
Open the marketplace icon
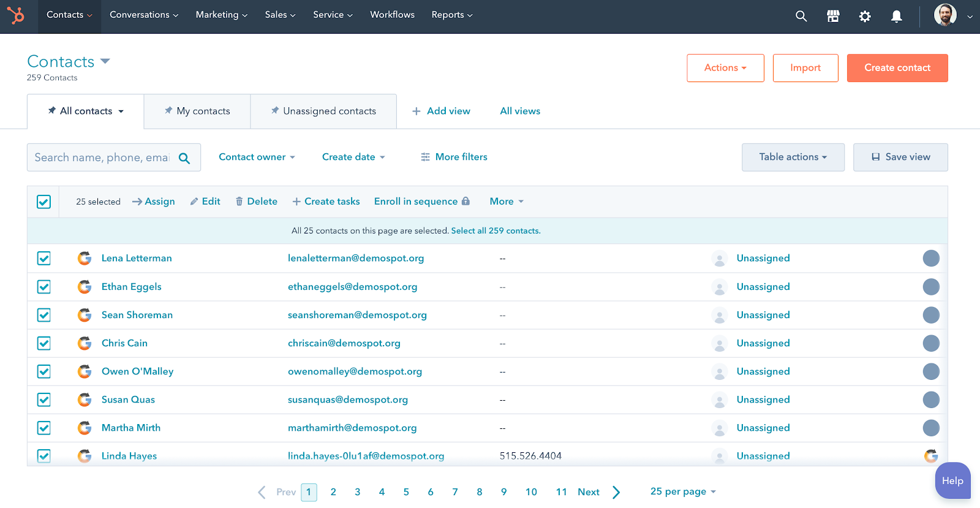(833, 17)
